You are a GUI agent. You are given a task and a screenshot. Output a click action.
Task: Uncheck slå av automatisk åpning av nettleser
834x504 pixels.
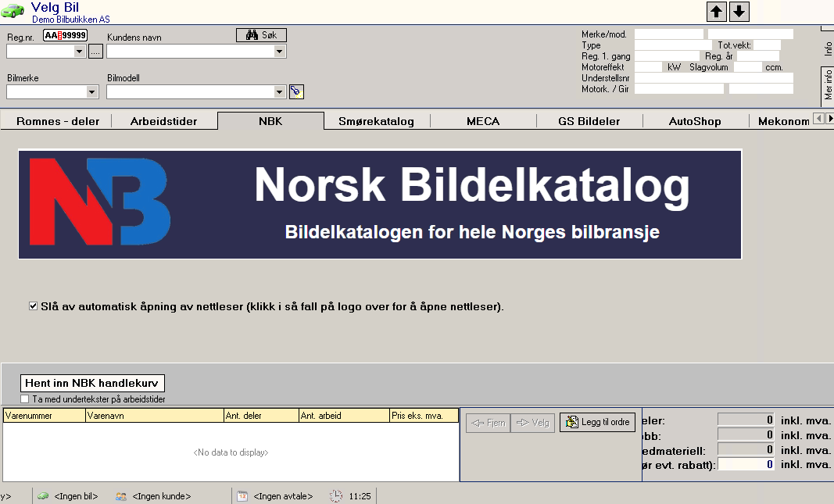coord(32,306)
